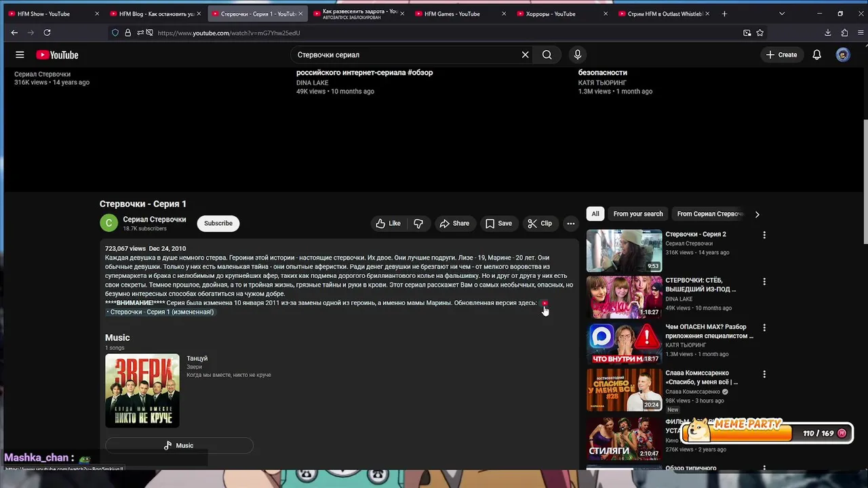
Task: Open the account avatar menu
Action: click(843, 55)
